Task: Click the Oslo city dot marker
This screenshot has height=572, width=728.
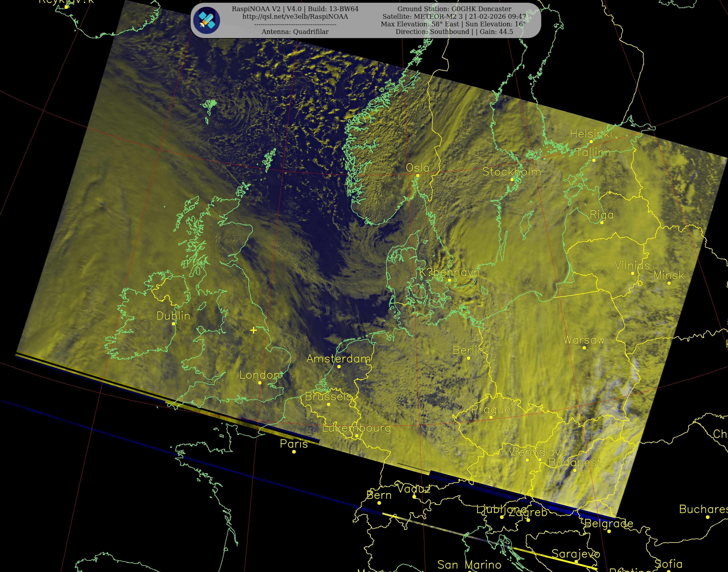Action: [x=418, y=176]
